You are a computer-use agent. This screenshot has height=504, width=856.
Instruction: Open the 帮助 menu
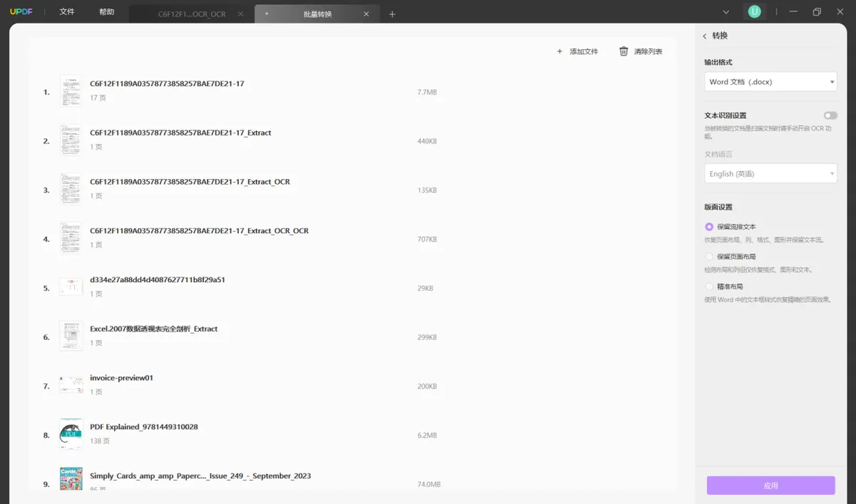coord(107,12)
